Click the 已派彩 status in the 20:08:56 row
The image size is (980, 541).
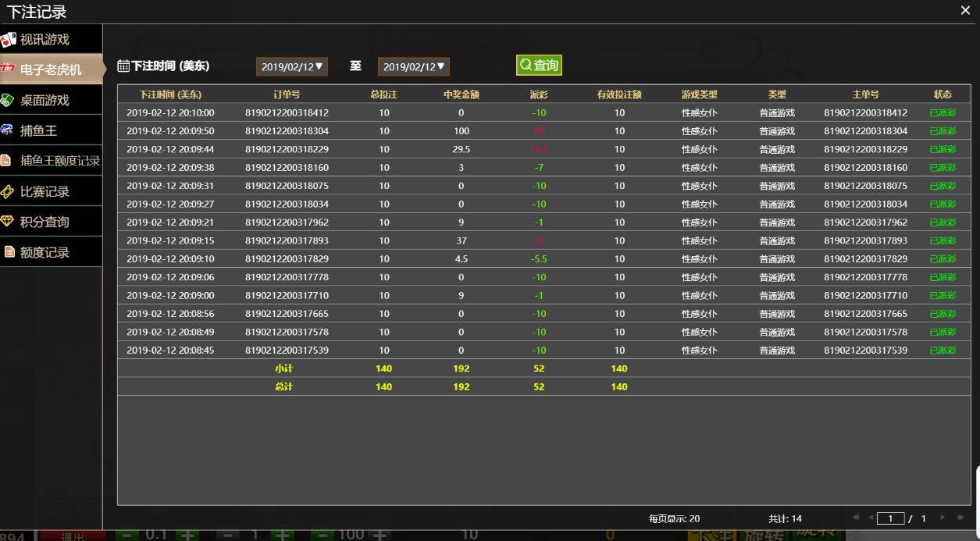943,314
